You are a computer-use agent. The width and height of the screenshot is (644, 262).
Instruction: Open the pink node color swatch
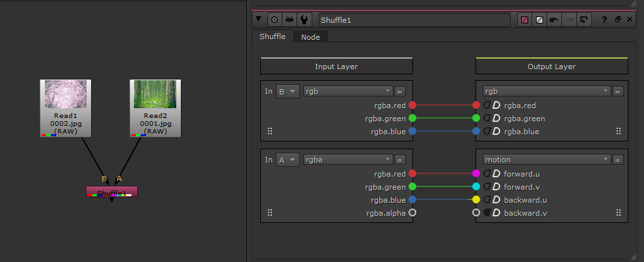525,20
